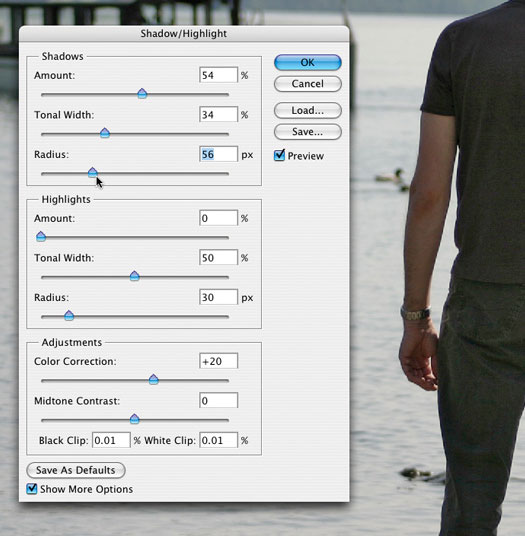Confirm with the OK button
The image size is (525, 536).
308,63
